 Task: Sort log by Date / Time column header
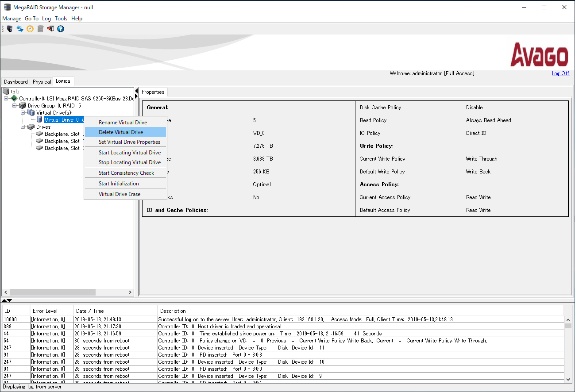point(116,311)
